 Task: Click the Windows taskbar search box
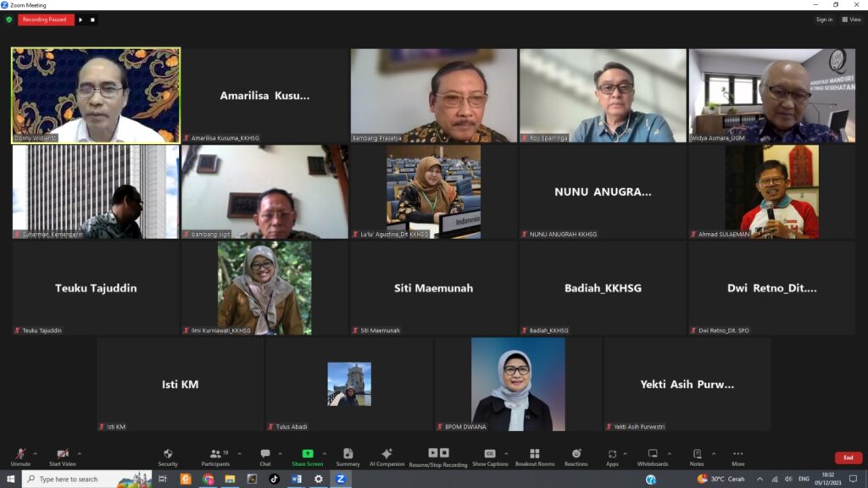(x=76, y=480)
